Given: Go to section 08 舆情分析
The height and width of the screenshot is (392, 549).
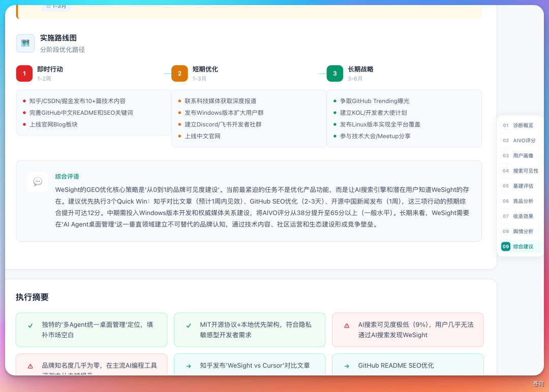Looking at the screenshot, I should coord(518,232).
